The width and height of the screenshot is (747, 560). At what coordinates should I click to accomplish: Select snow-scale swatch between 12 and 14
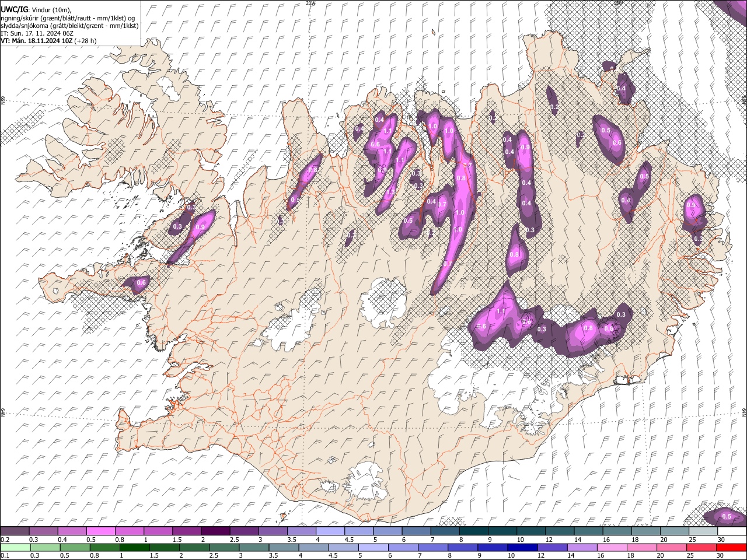click(560, 531)
